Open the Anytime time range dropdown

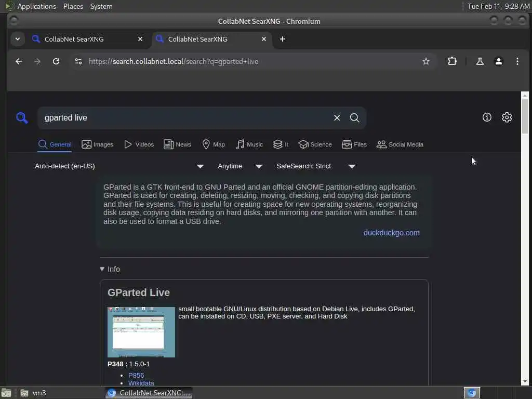pos(240,166)
